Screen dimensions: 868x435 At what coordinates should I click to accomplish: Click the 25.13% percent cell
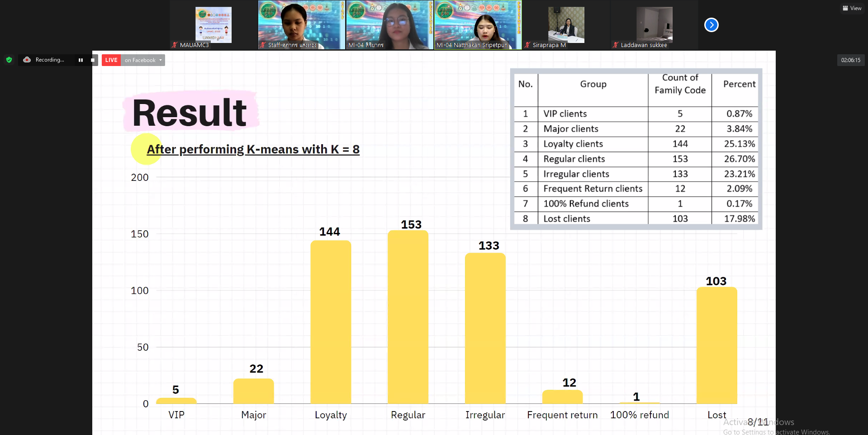click(x=736, y=144)
